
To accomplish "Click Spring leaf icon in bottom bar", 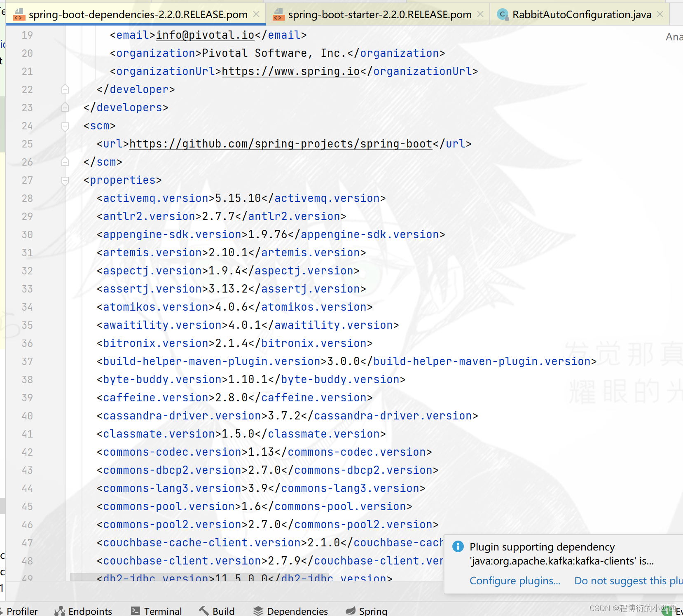I will click(351, 611).
